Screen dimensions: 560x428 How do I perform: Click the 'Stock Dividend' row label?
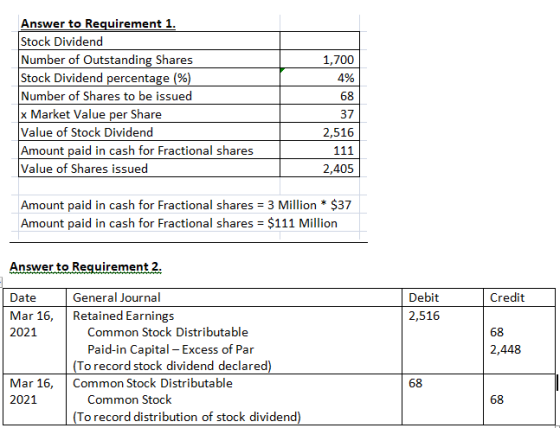tap(62, 42)
